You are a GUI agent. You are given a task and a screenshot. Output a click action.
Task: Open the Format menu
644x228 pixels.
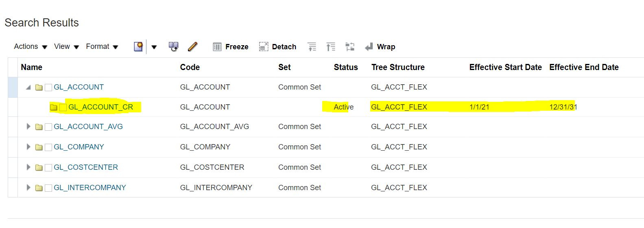102,46
